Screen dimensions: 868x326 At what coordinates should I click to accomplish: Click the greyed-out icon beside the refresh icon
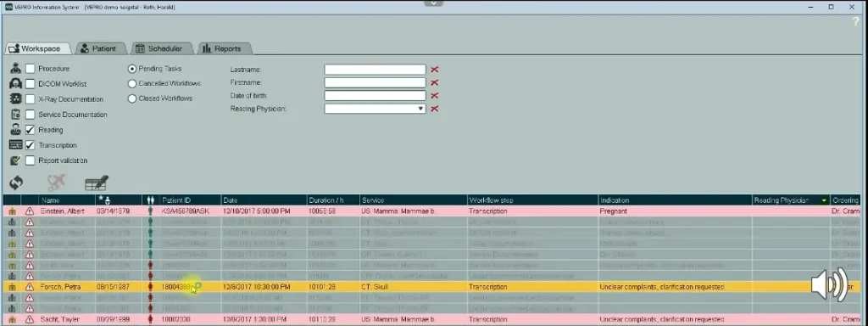(x=57, y=183)
